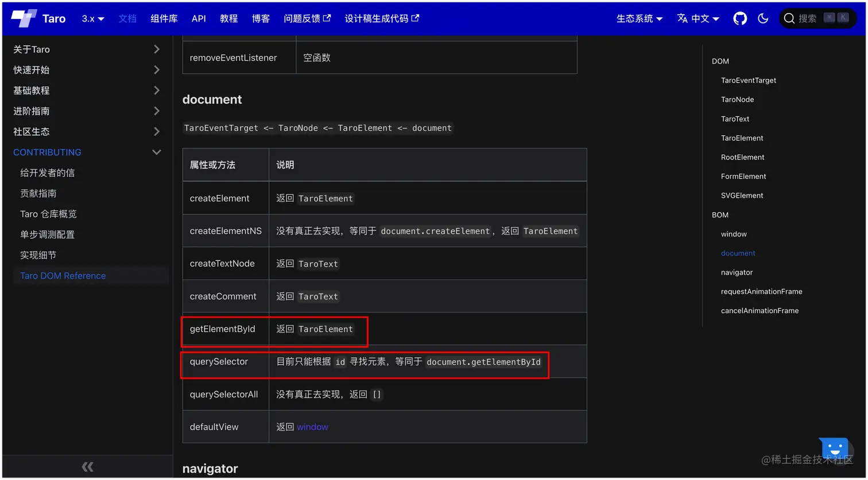Image resolution: width=868 pixels, height=480 pixels.
Task: Jump to TaroEventTarget in table of contents
Action: coord(749,80)
